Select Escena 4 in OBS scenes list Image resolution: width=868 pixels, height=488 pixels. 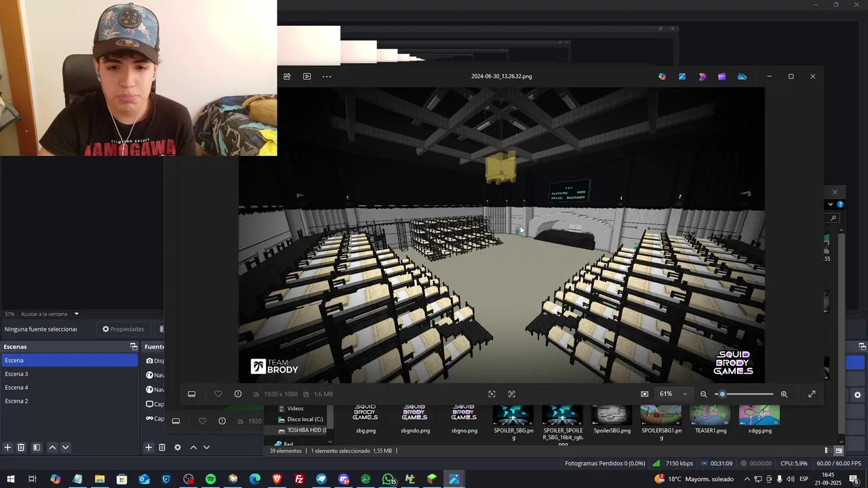[69, 388]
